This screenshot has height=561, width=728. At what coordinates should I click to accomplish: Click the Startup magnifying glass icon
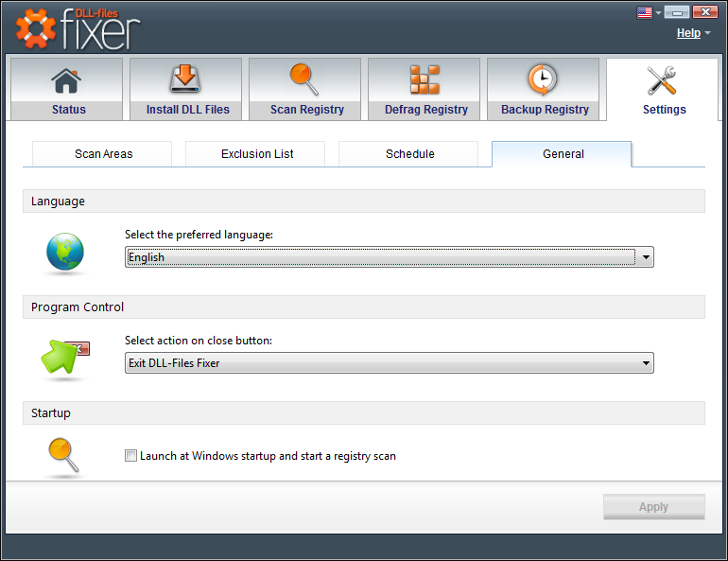63,455
